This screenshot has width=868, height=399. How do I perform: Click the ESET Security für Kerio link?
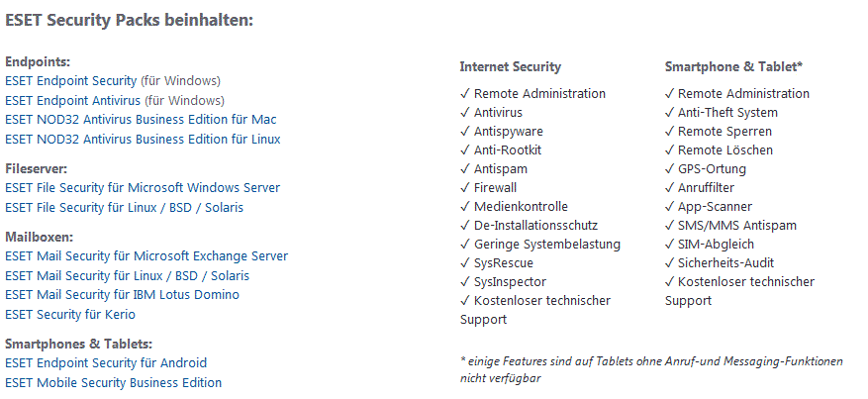pyautogui.click(x=70, y=314)
